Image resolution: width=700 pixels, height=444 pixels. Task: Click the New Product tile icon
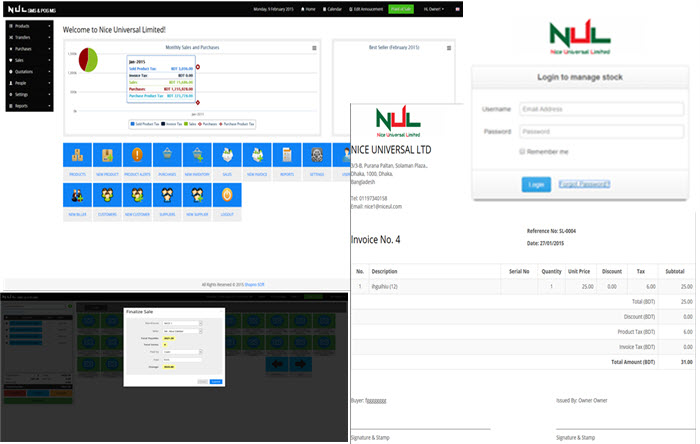tap(107, 156)
